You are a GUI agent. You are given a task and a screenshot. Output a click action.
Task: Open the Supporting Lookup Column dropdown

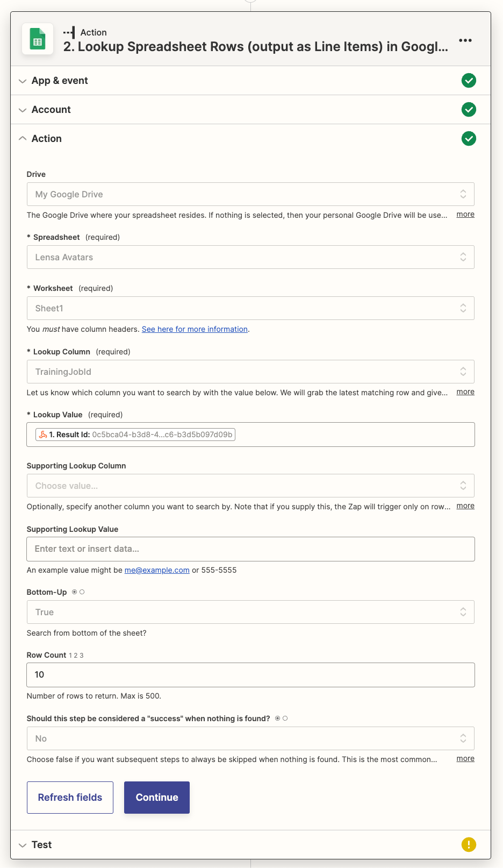[250, 486]
